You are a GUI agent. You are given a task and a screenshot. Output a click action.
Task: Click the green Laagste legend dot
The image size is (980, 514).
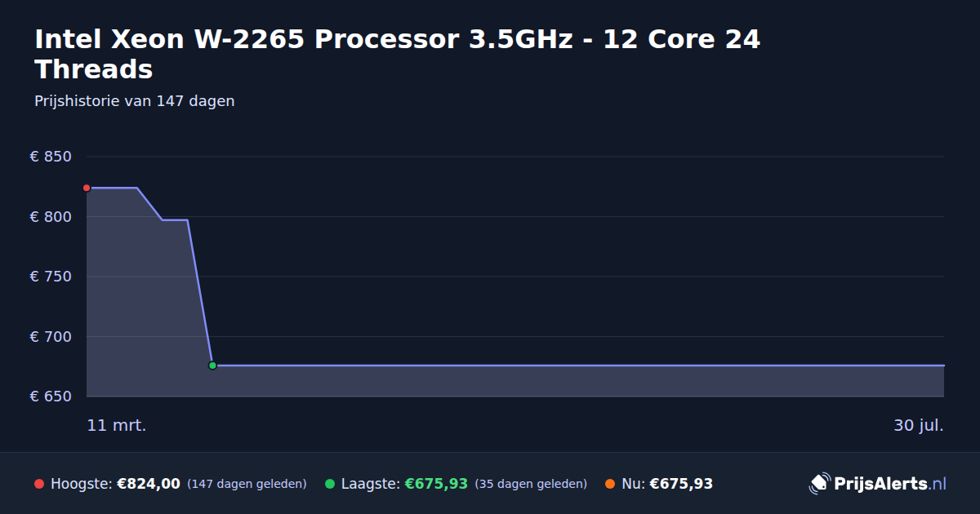pyautogui.click(x=330, y=484)
